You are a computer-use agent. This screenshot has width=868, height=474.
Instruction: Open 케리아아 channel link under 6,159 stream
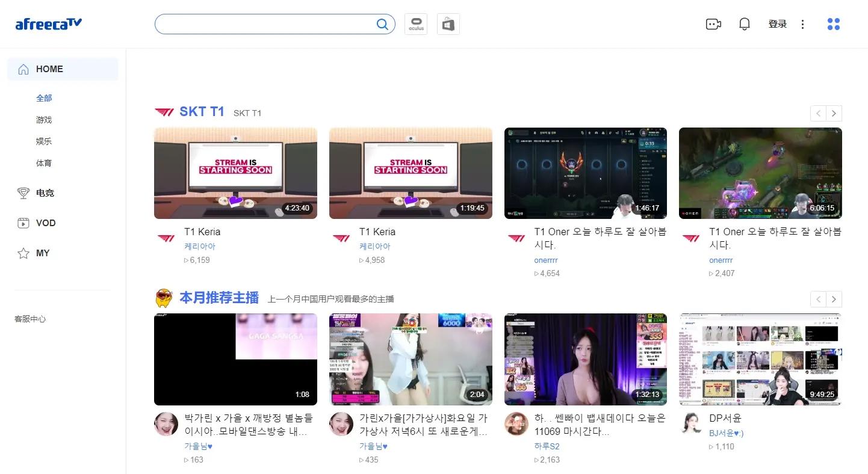coord(200,247)
